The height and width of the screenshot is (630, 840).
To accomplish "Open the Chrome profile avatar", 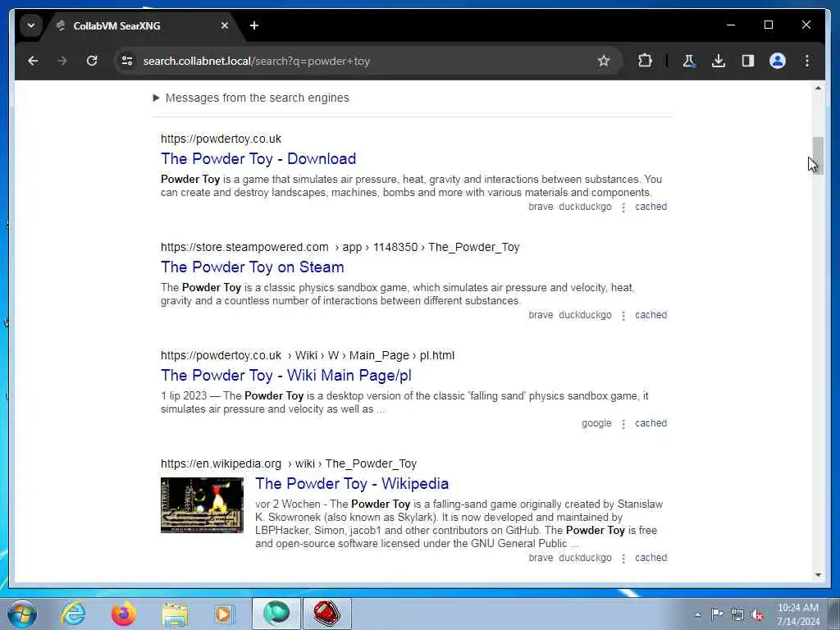I will pos(778,61).
